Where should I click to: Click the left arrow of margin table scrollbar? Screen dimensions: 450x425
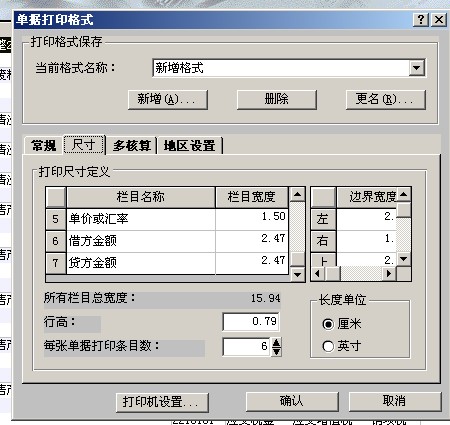coord(318,274)
